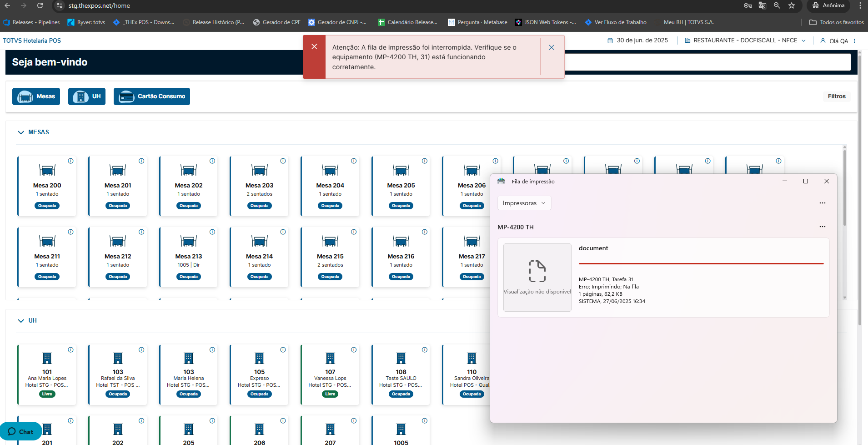Open info icon for Mesa 202

[212, 161]
